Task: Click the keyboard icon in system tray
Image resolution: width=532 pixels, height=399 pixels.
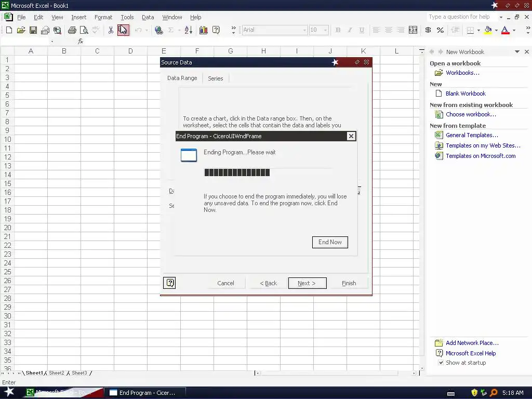Action: [x=451, y=393]
